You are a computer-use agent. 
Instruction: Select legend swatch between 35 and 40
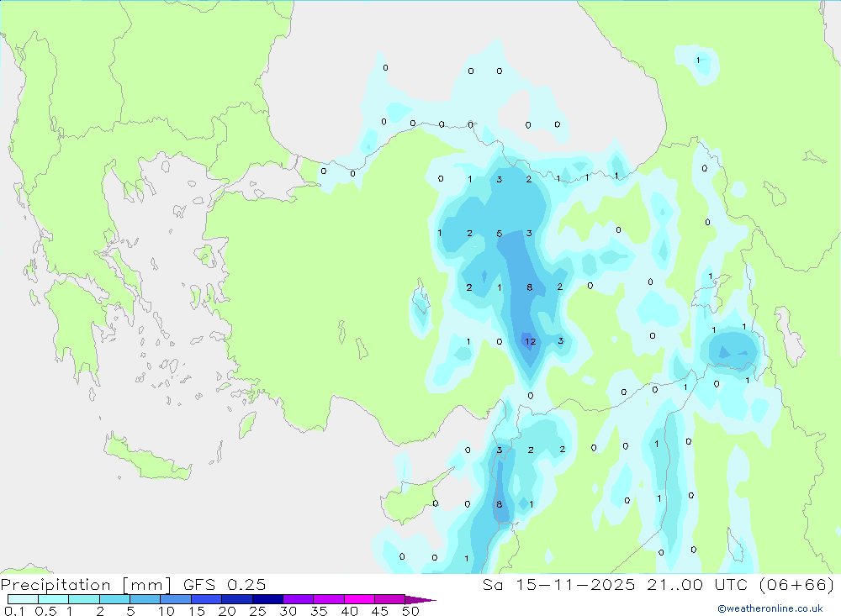(329, 599)
